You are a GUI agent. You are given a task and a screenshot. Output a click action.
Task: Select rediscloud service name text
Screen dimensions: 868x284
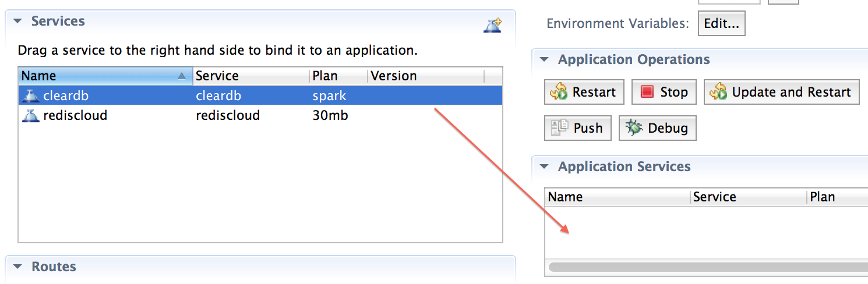tap(75, 115)
